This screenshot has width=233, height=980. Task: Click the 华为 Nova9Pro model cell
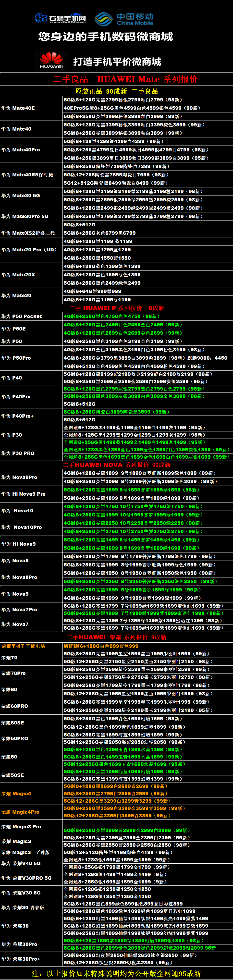32,478
